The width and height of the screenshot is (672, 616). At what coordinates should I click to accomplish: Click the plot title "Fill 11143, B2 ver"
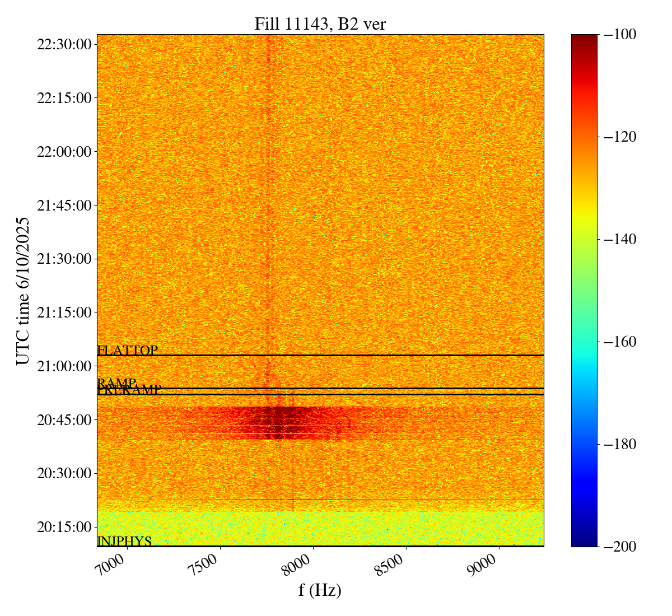click(320, 24)
